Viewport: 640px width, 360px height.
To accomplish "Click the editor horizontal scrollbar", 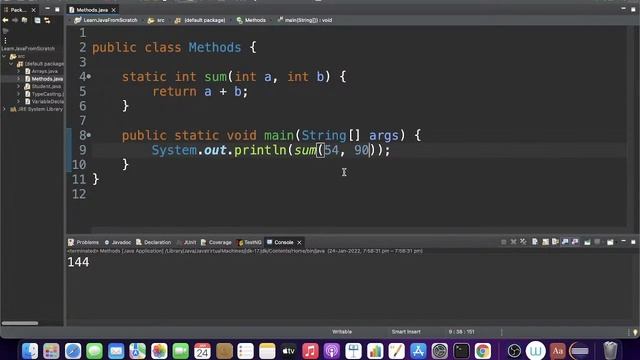I will (x=359, y=230).
